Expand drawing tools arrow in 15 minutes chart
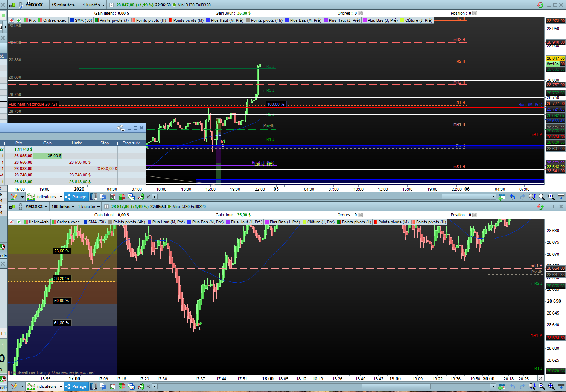 point(22,197)
